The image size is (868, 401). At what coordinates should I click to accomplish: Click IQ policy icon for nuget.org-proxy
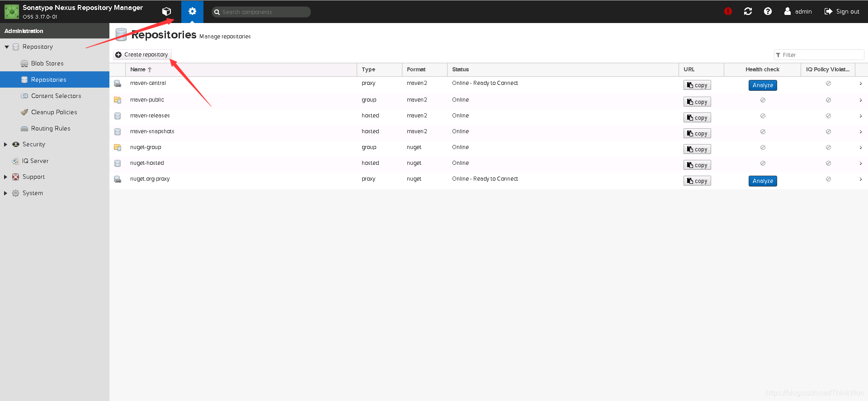[828, 179]
